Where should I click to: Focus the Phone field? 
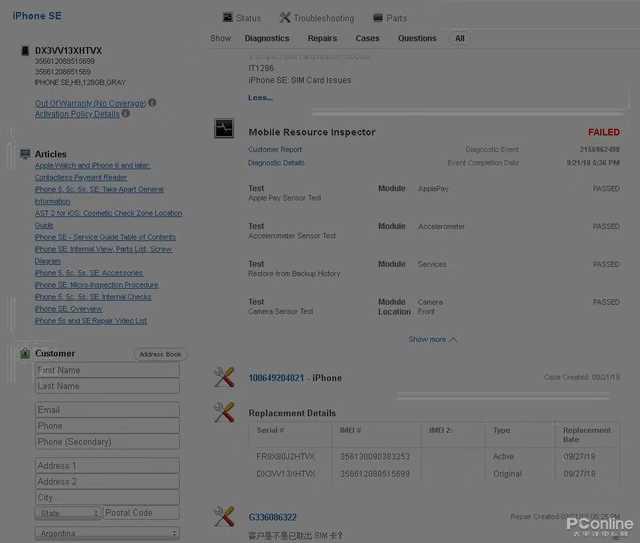tap(108, 426)
